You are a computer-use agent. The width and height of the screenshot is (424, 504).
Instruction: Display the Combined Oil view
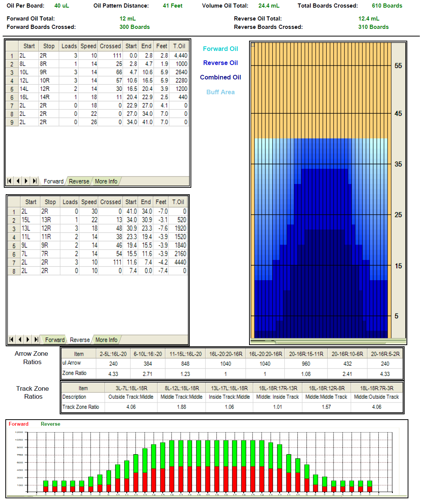click(x=220, y=77)
